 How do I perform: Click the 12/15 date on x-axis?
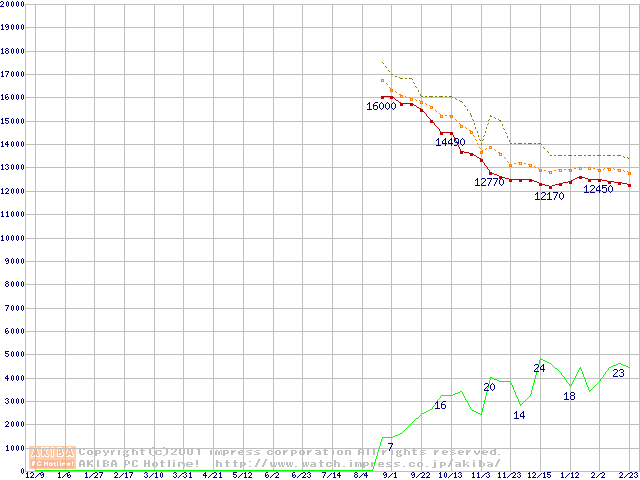(539, 475)
